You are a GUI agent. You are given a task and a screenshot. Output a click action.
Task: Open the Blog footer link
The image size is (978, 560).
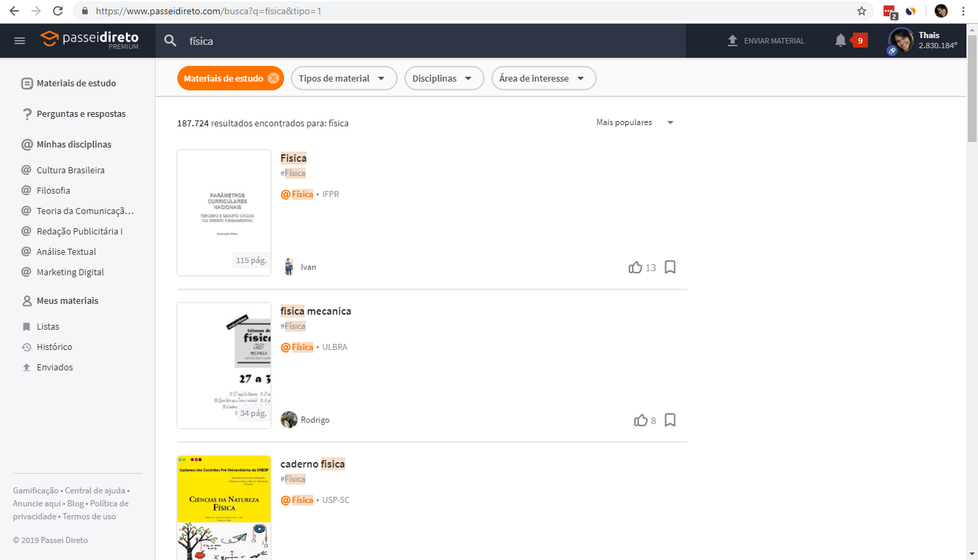pos(75,504)
